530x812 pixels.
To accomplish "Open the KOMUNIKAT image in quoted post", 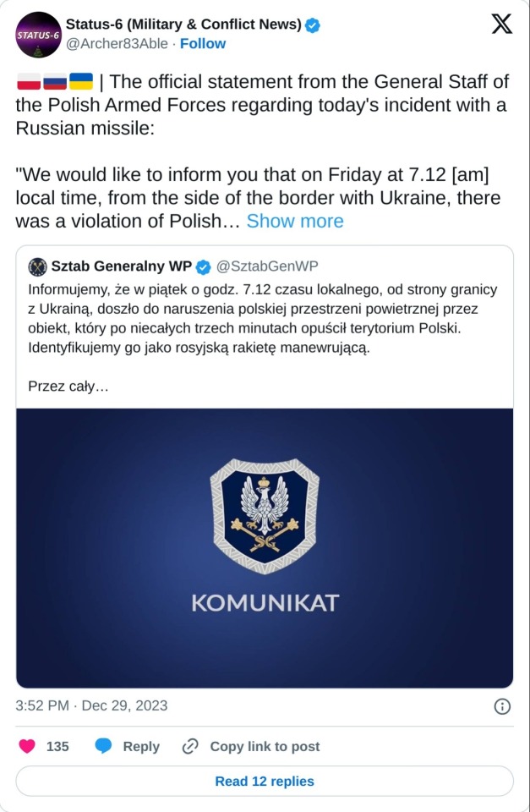I will (265, 547).
